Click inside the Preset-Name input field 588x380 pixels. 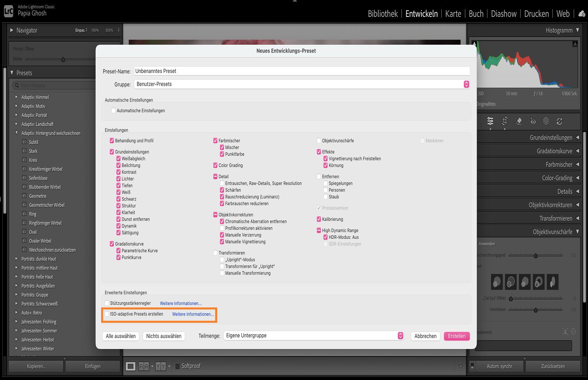(x=274, y=71)
